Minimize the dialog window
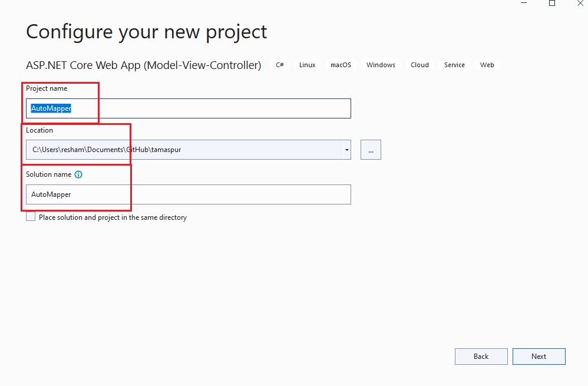 coord(524,4)
